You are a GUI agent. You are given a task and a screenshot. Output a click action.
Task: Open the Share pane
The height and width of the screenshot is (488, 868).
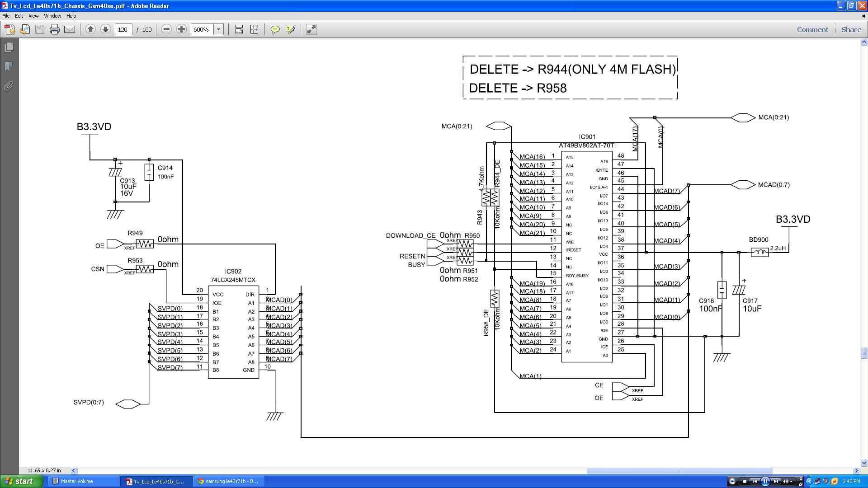point(851,29)
